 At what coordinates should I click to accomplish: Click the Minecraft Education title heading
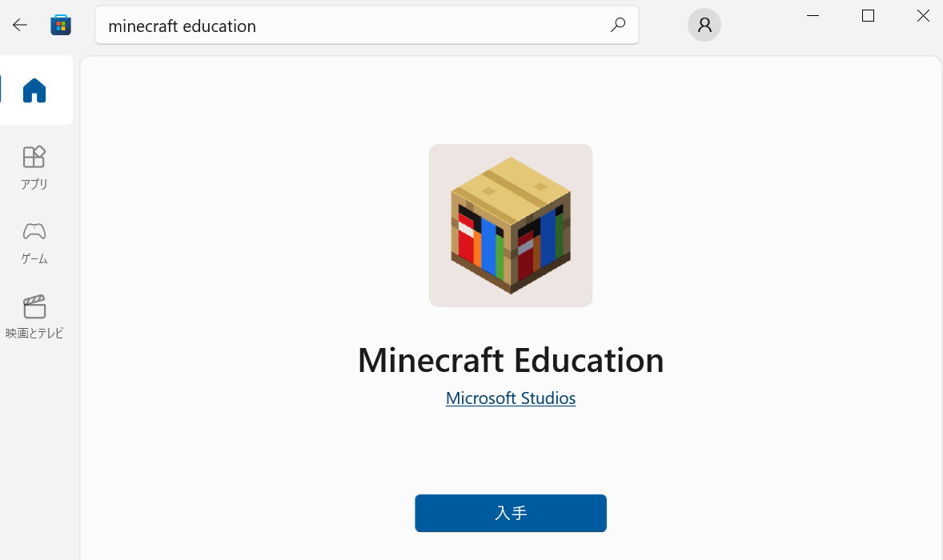[511, 360]
